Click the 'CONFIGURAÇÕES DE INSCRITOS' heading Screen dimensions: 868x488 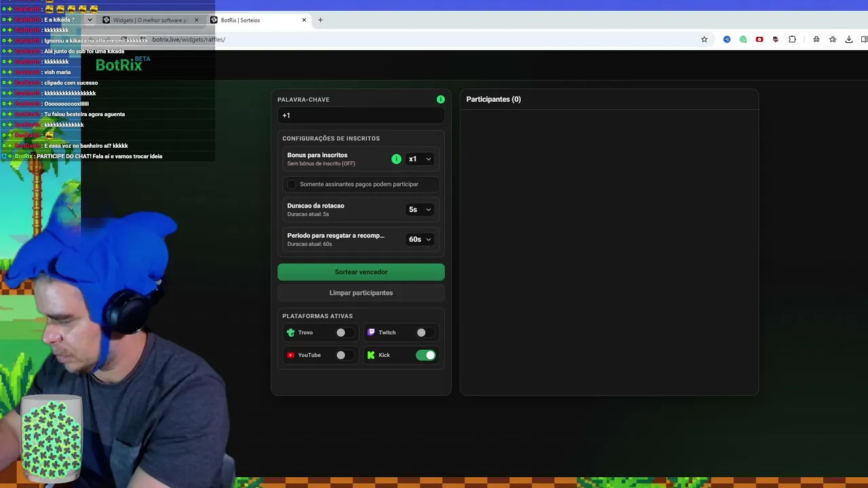click(331, 138)
